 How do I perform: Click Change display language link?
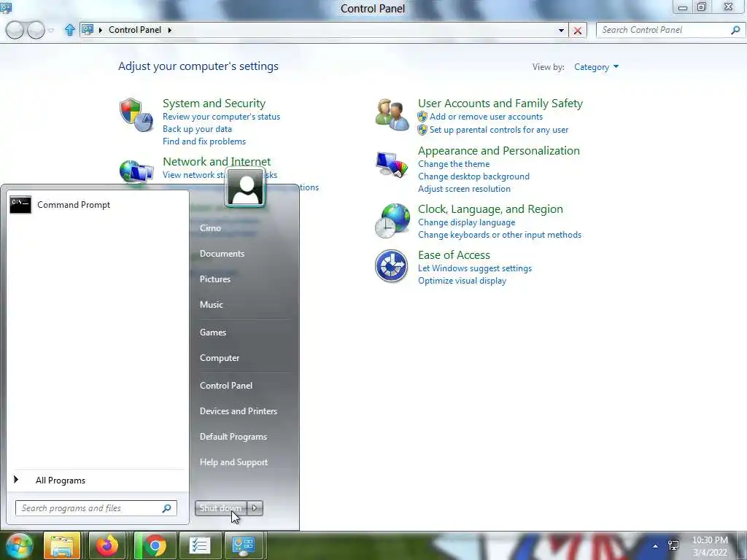click(x=466, y=222)
